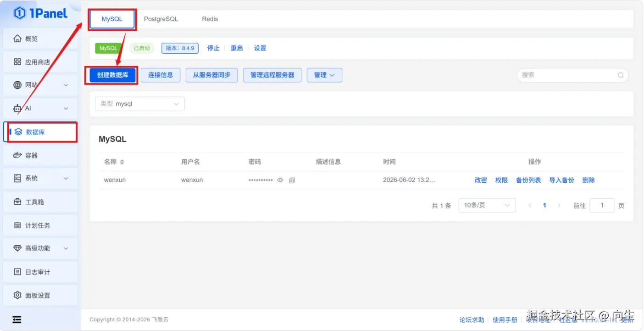The image size is (644, 331).
Task: Open the 管理 dropdown button
Action: pyautogui.click(x=324, y=75)
